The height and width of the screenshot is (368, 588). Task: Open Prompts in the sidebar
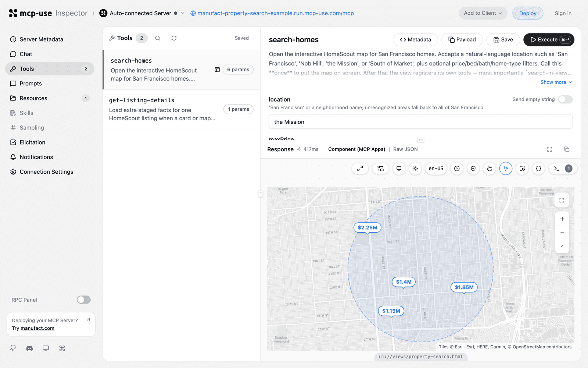[50, 84]
